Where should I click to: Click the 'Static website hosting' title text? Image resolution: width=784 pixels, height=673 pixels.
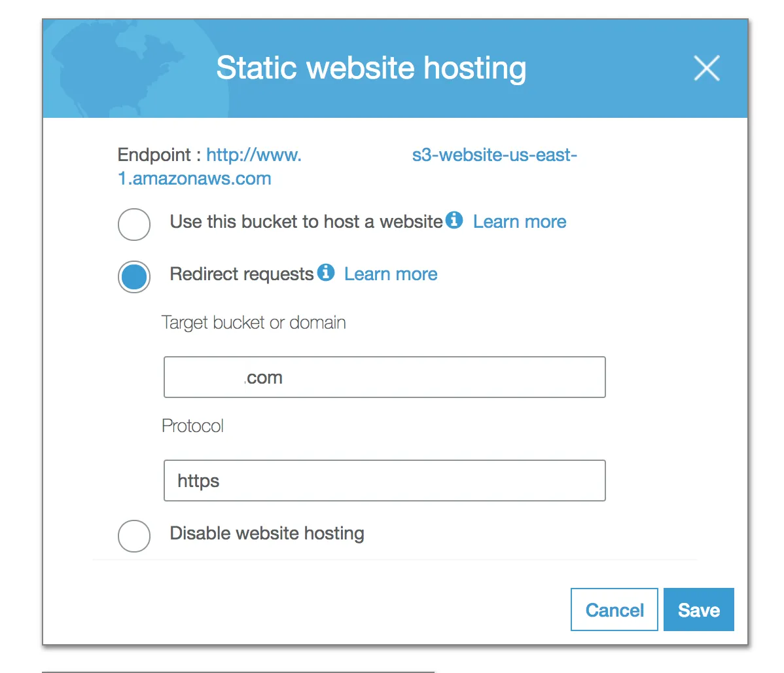[x=371, y=68]
